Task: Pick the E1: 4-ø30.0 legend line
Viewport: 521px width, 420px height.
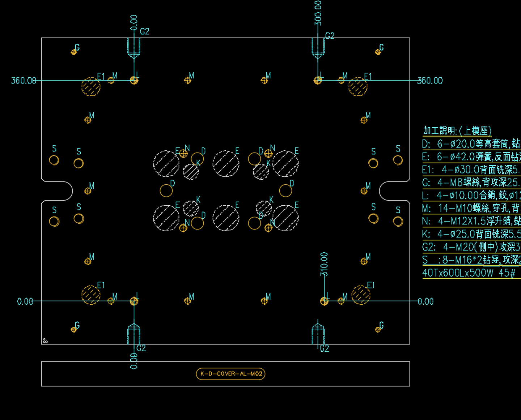Action: pos(471,170)
